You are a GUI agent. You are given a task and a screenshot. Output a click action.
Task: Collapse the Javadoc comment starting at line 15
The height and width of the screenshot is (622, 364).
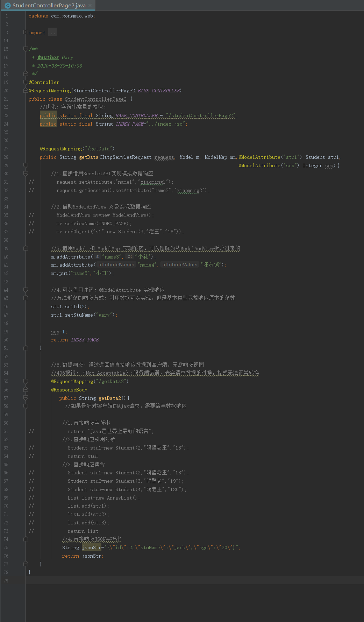(26, 49)
